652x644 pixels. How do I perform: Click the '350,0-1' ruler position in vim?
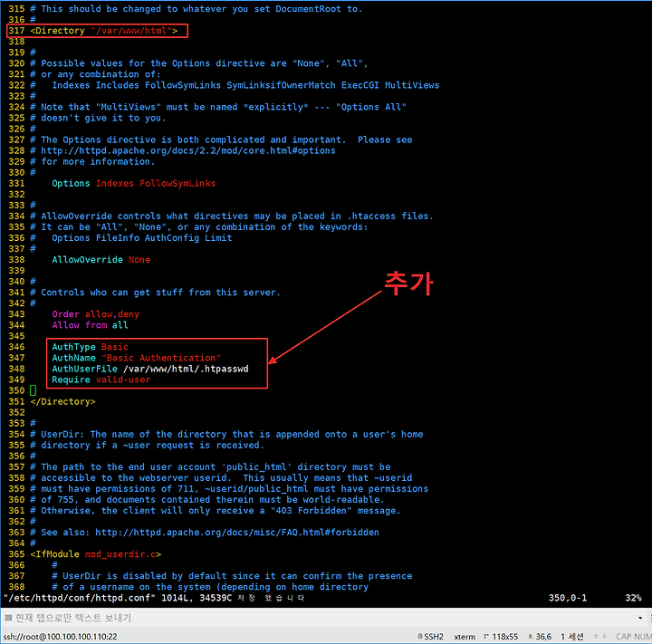568,598
